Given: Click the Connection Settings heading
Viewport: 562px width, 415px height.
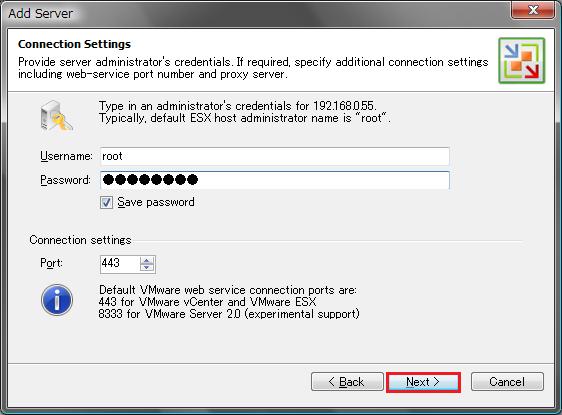Looking at the screenshot, I should click(75, 44).
